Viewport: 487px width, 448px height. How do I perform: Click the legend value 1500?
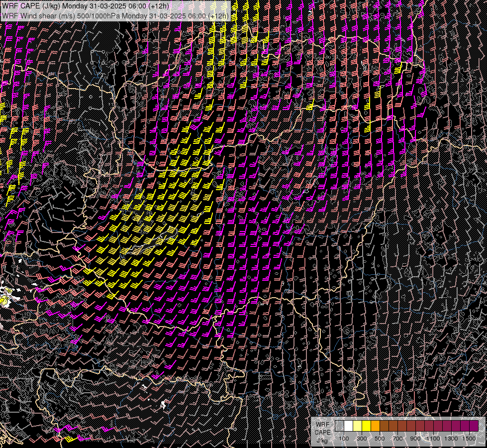pos(469,439)
